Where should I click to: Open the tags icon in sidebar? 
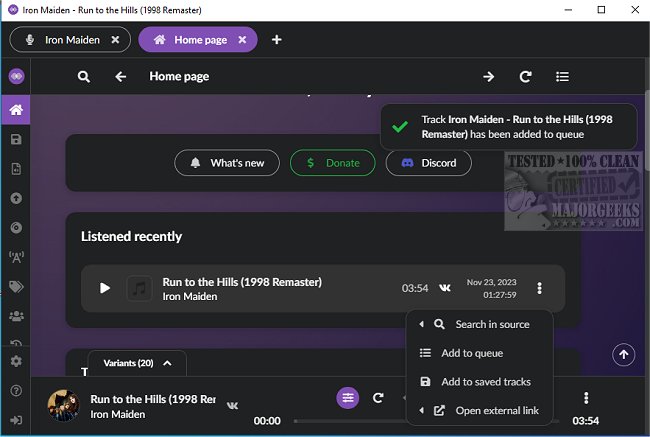coord(16,287)
